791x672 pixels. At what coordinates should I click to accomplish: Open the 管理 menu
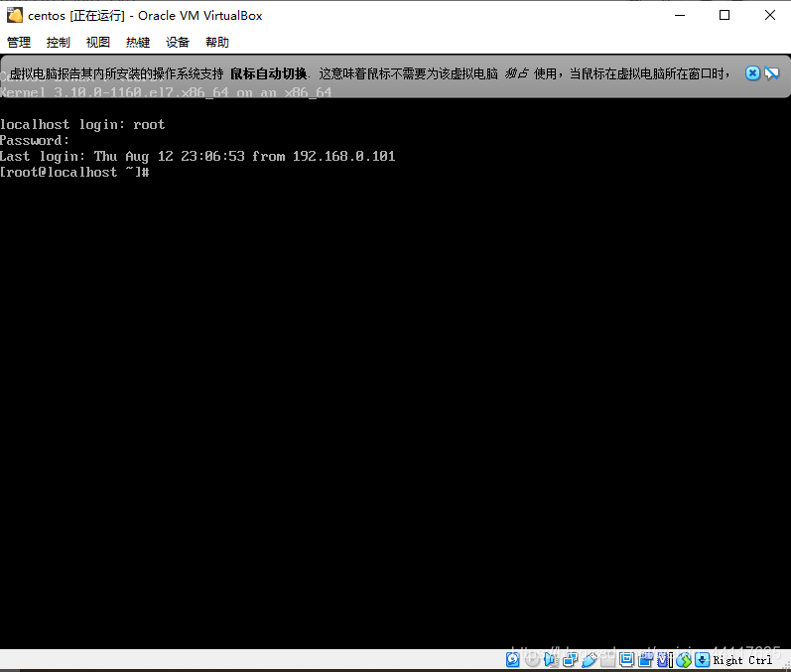point(19,43)
